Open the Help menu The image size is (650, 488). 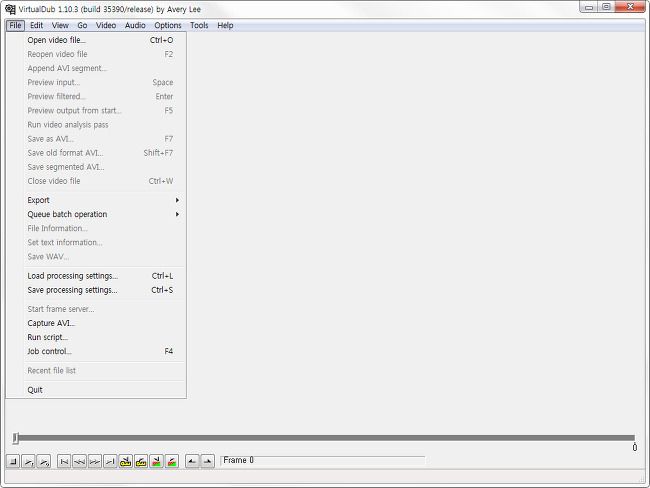(225, 25)
